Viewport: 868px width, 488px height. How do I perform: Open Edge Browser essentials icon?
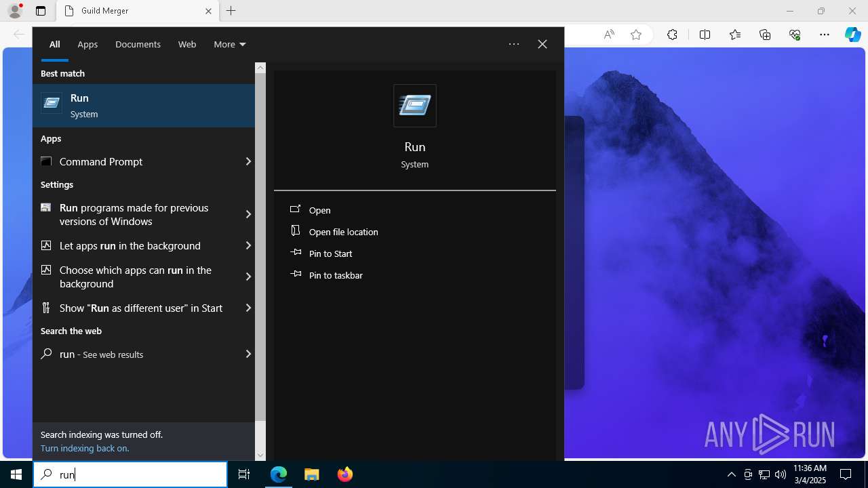pos(795,35)
